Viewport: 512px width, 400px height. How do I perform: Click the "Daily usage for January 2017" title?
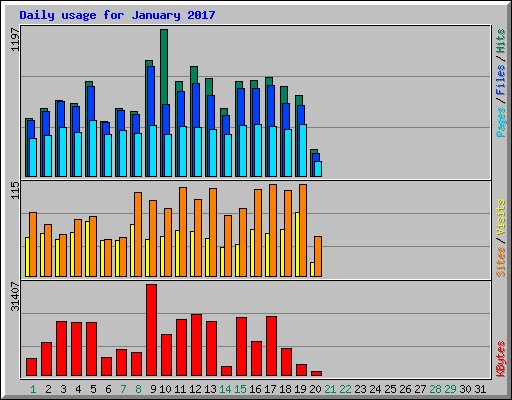pyautogui.click(x=117, y=15)
